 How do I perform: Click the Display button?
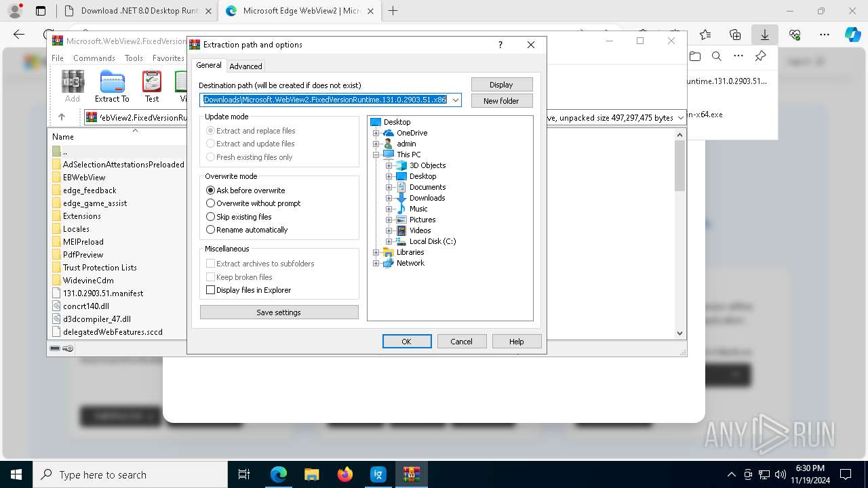click(502, 85)
